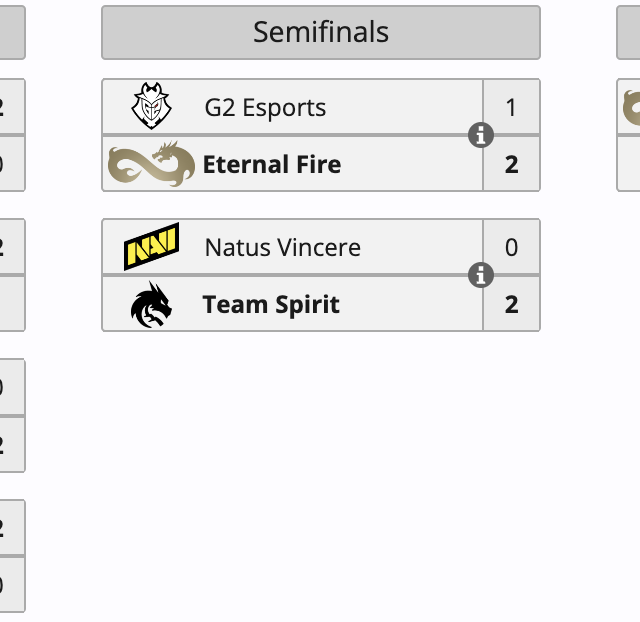640x622 pixels.
Task: Click Natus Vincere score of 0
Action: pos(512,247)
